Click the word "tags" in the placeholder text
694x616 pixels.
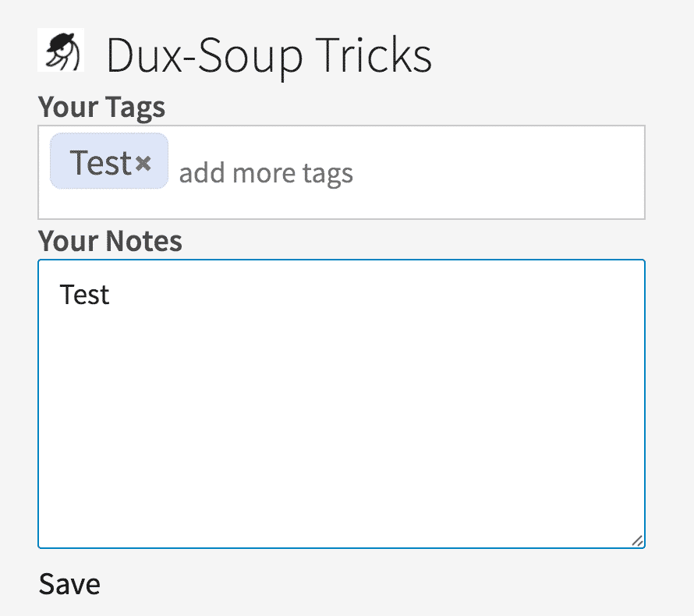[328, 174]
